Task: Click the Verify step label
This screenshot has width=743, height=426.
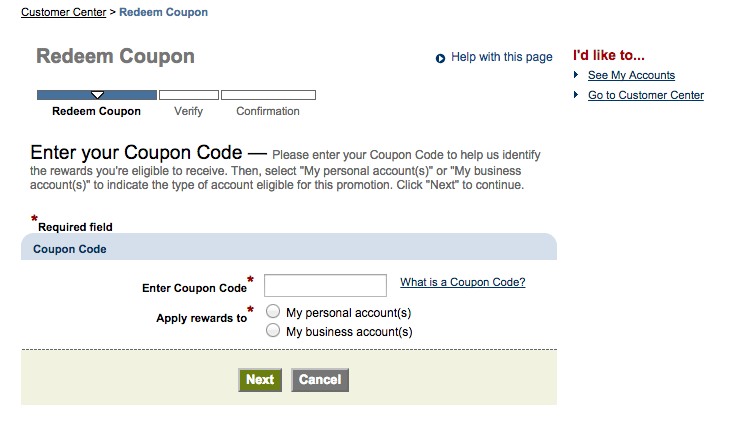Action: [188, 111]
